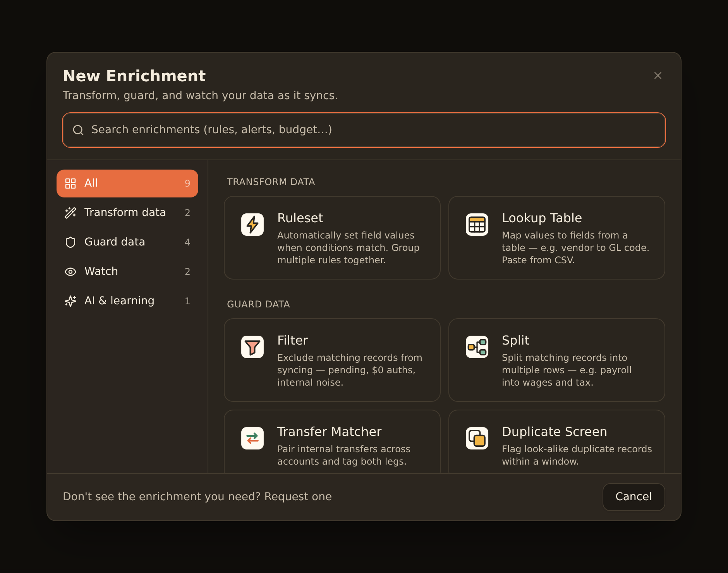This screenshot has width=728, height=573.
Task: Select the All category label
Action: (91, 183)
